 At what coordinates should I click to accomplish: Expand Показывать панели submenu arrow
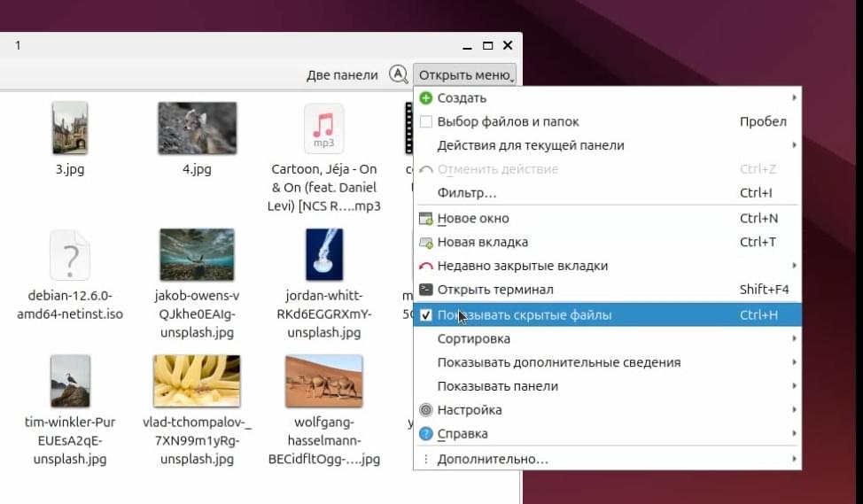[x=794, y=385]
